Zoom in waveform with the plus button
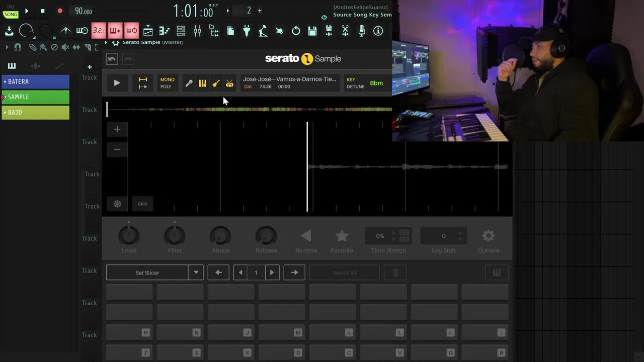The image size is (644, 362). click(x=117, y=129)
